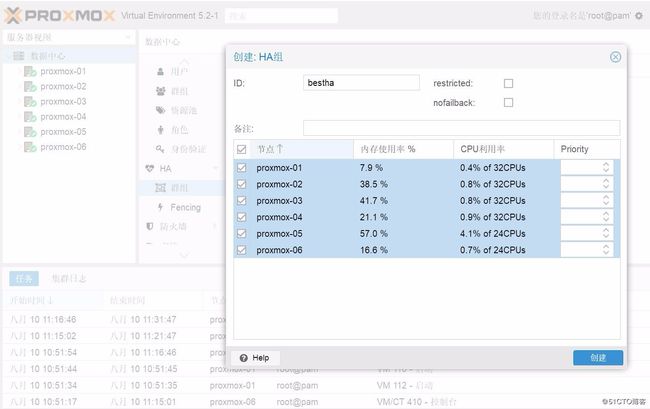Click the help question mark icon
Viewport: 650px width, 409px height.
pyautogui.click(x=244, y=358)
